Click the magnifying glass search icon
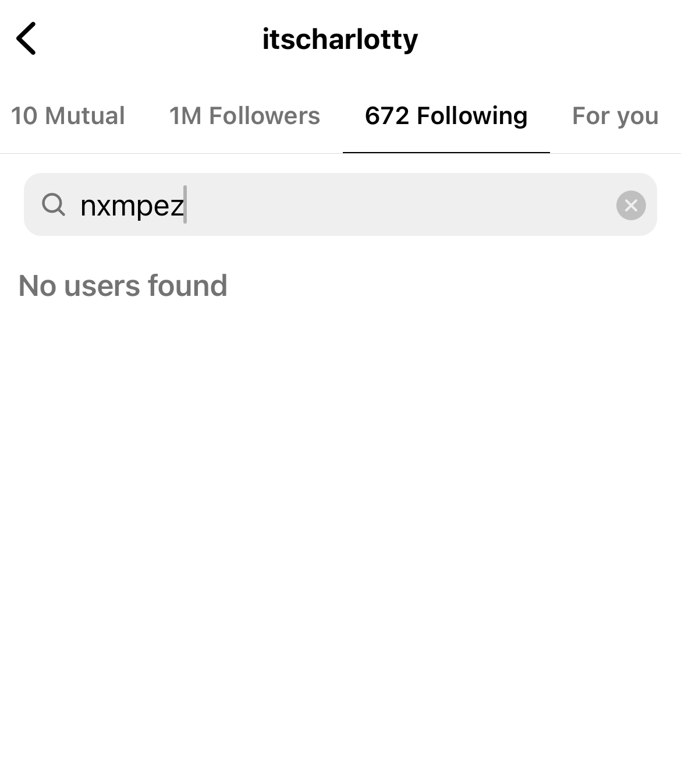Viewport: 681px width, 784px height. click(x=54, y=204)
